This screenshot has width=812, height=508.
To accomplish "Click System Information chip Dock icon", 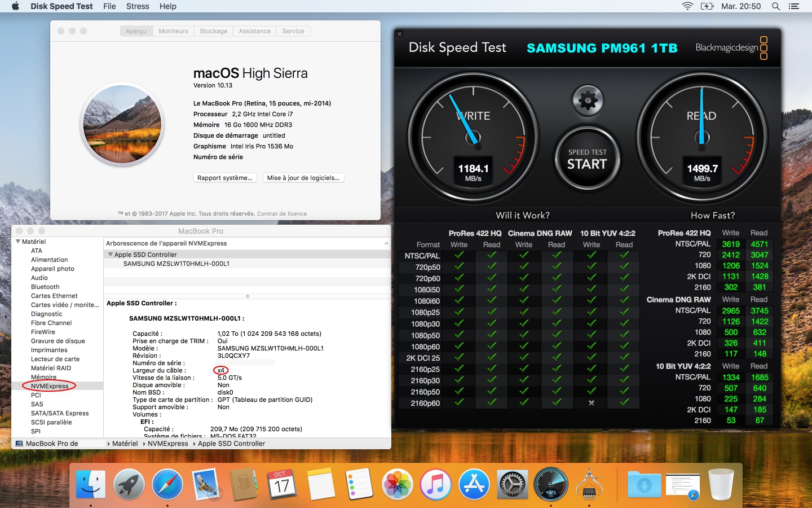I will click(x=589, y=484).
